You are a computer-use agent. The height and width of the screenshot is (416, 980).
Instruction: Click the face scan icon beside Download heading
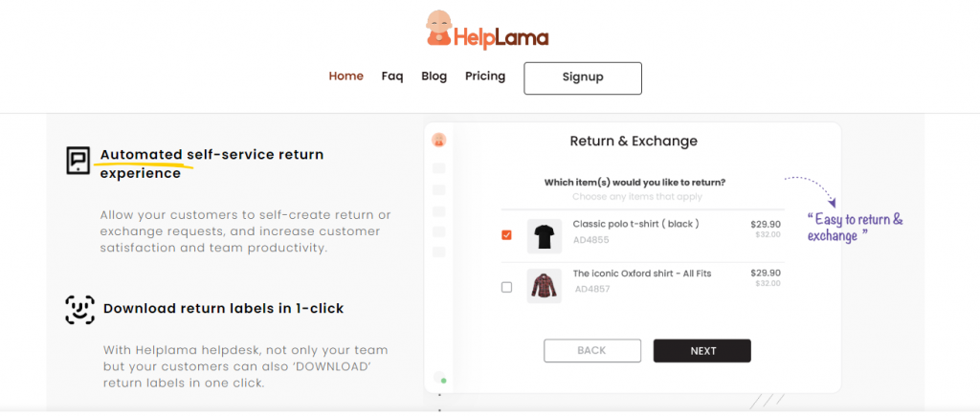(80, 309)
